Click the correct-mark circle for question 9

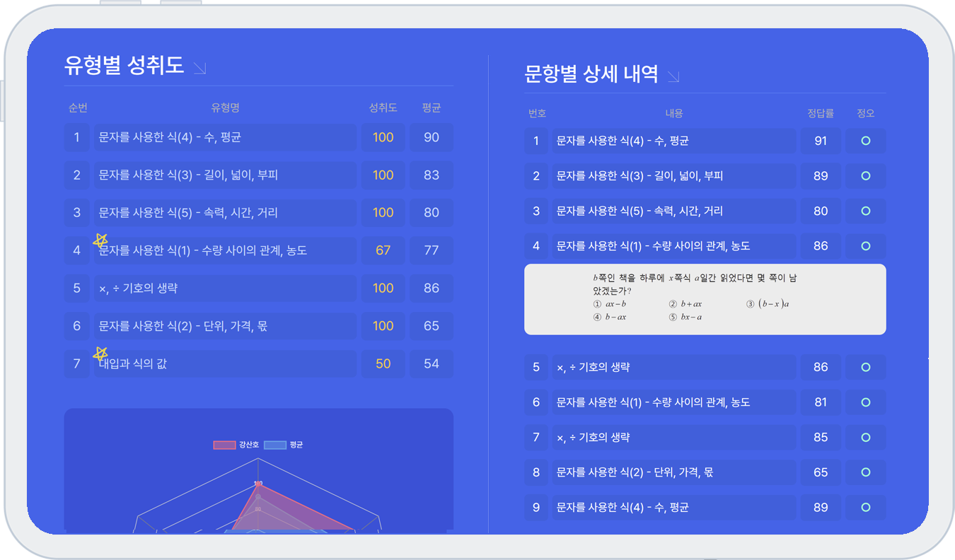click(x=865, y=508)
